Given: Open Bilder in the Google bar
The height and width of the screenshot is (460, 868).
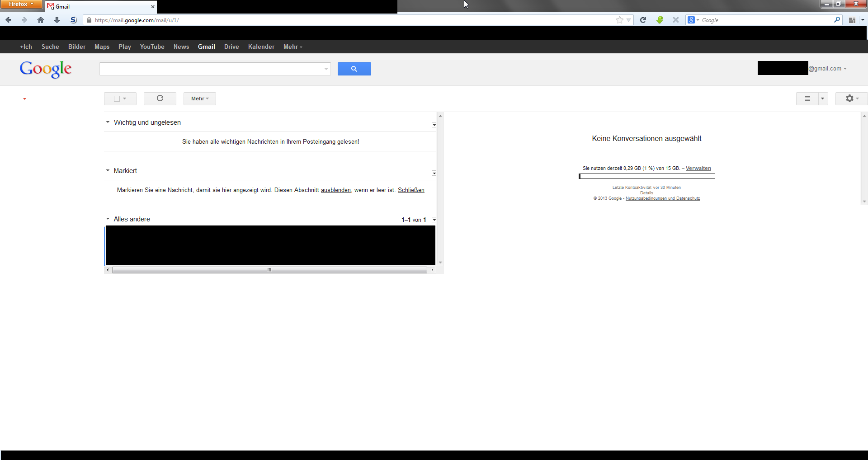Looking at the screenshot, I should [77, 47].
